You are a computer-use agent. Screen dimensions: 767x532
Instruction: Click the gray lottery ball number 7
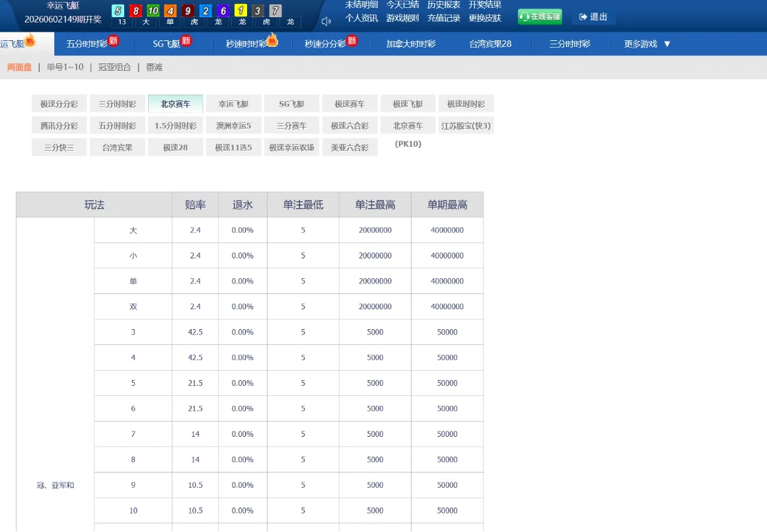click(x=275, y=11)
